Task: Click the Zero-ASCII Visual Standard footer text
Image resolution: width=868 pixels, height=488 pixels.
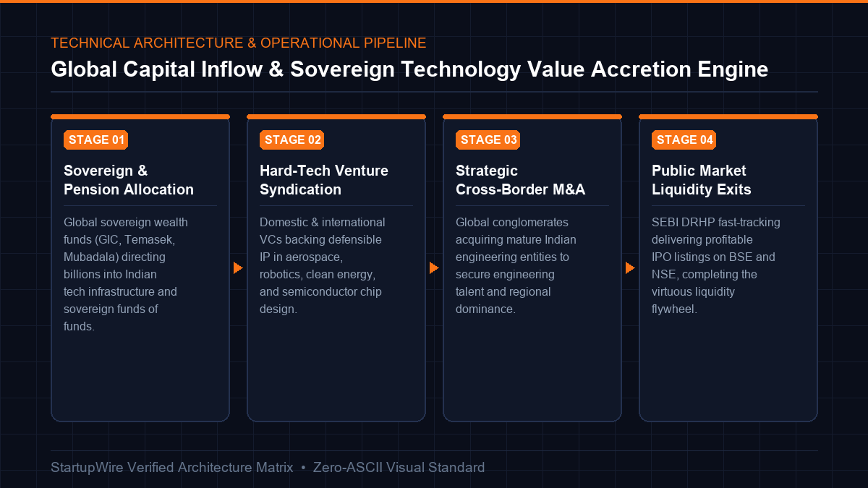Action: click(399, 468)
